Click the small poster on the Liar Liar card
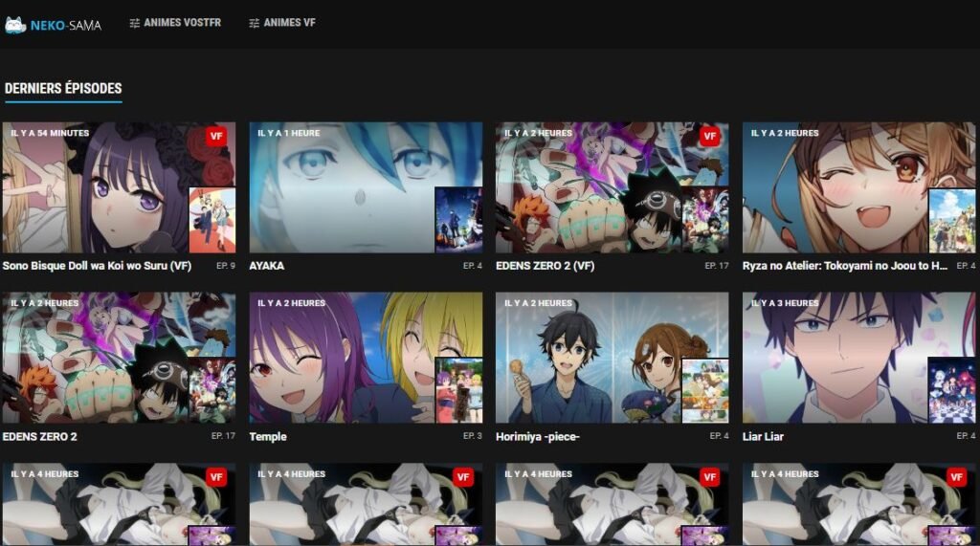The height and width of the screenshot is (546, 980). pyautogui.click(x=952, y=390)
